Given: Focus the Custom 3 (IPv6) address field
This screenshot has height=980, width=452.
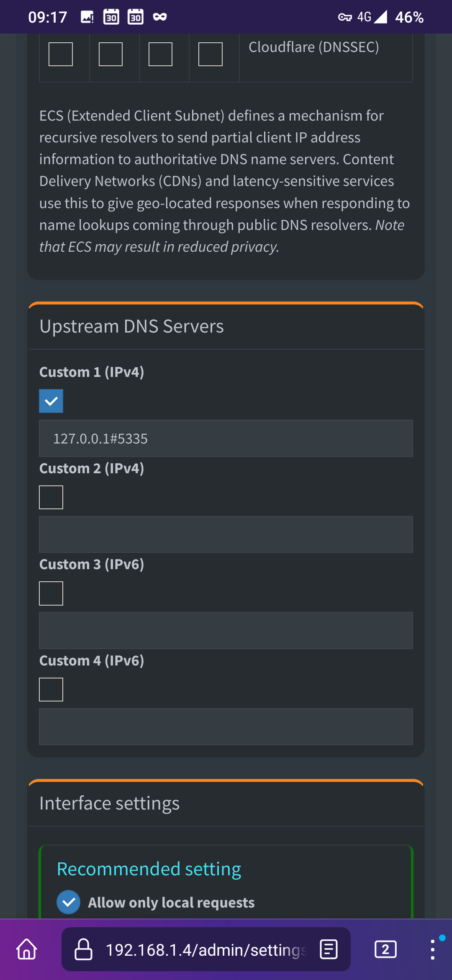Looking at the screenshot, I should click(x=226, y=631).
